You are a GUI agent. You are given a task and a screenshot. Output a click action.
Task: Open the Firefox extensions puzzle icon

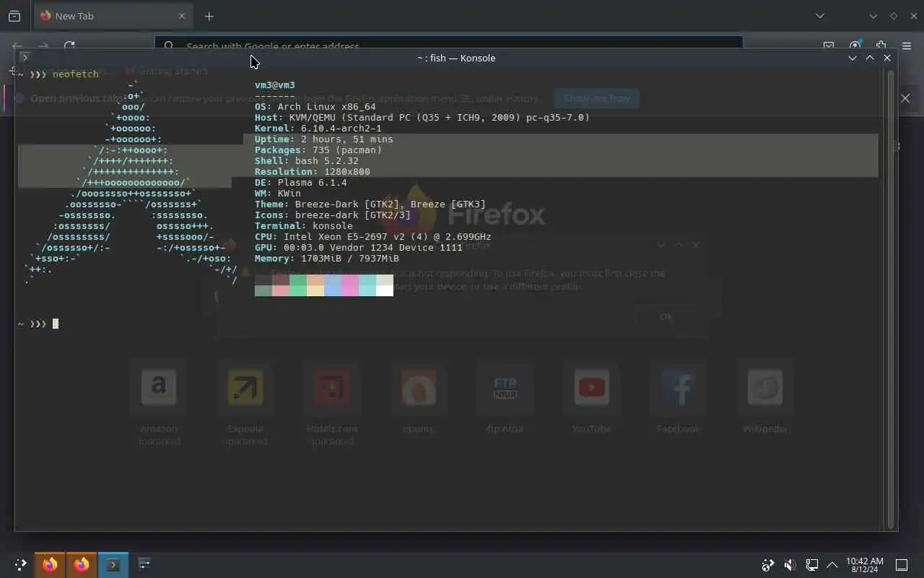[881, 45]
